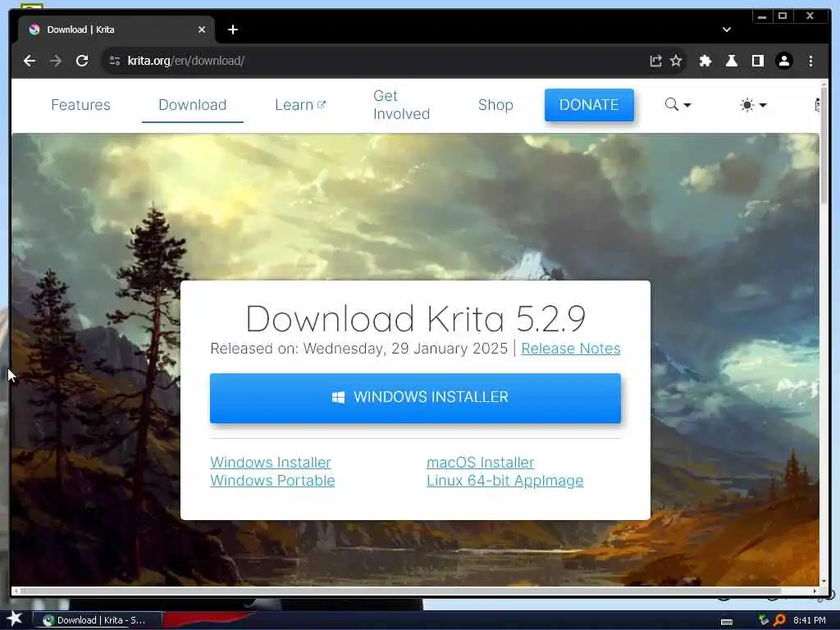Open the Features menu item
Viewport: 840px width, 630px height.
click(81, 105)
